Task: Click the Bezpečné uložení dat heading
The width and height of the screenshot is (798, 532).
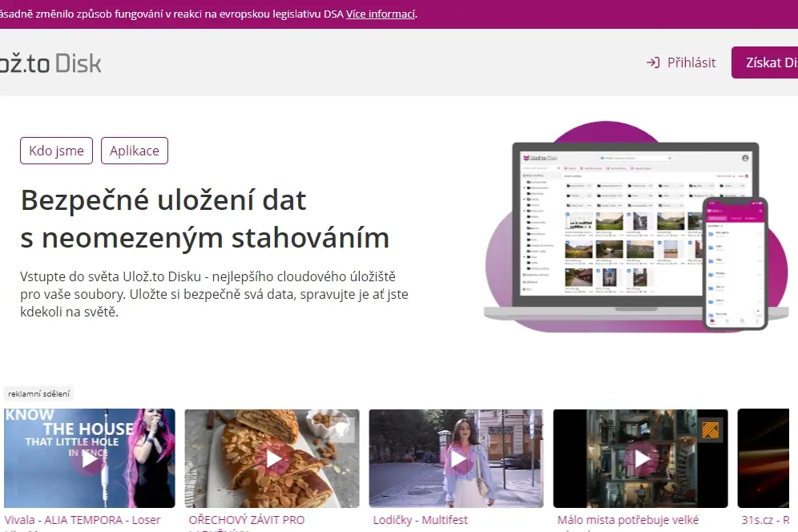Action: tap(204, 219)
